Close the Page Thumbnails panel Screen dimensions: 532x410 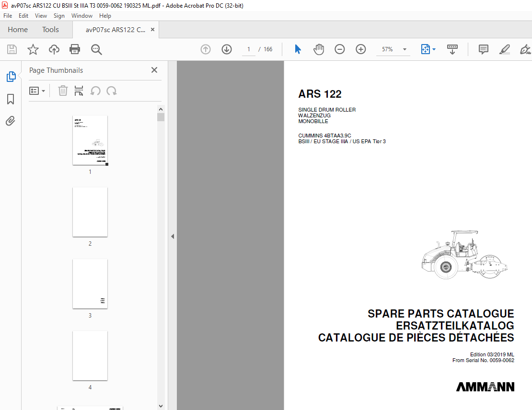[x=154, y=70]
